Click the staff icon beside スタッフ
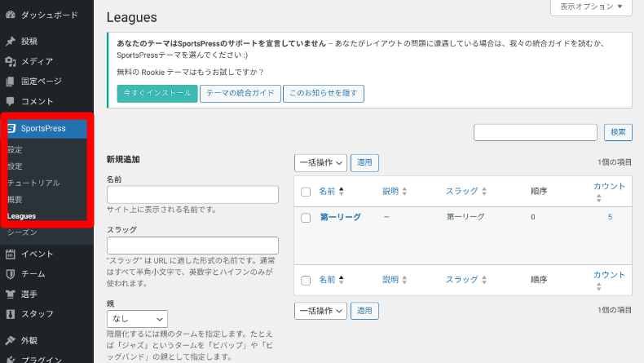 point(11,314)
